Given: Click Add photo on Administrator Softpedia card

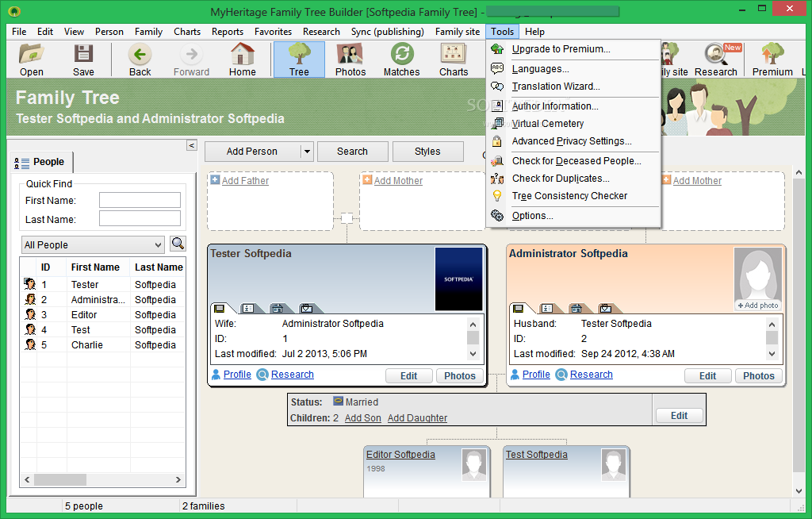Looking at the screenshot, I should point(758,306).
